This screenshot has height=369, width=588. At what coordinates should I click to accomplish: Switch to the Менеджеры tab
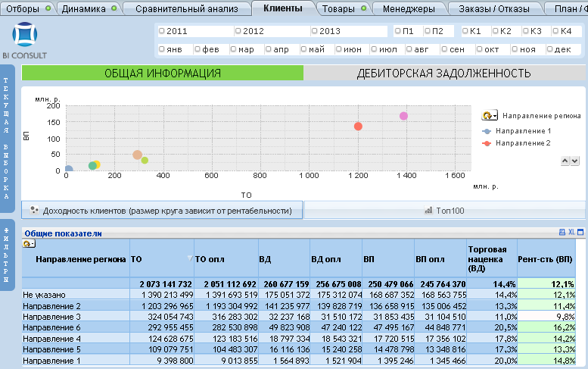409,8
